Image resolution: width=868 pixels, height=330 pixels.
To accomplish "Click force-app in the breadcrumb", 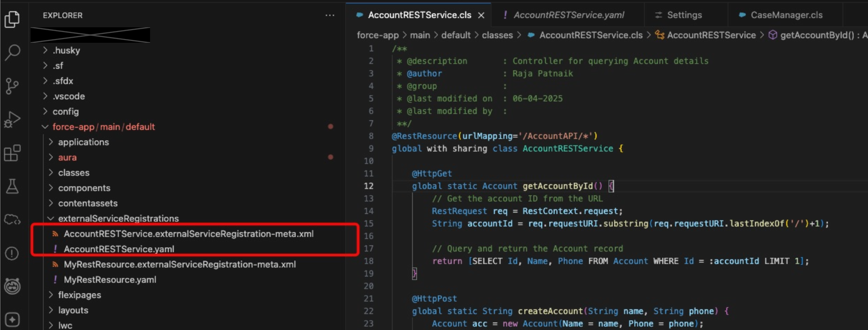I will click(377, 35).
